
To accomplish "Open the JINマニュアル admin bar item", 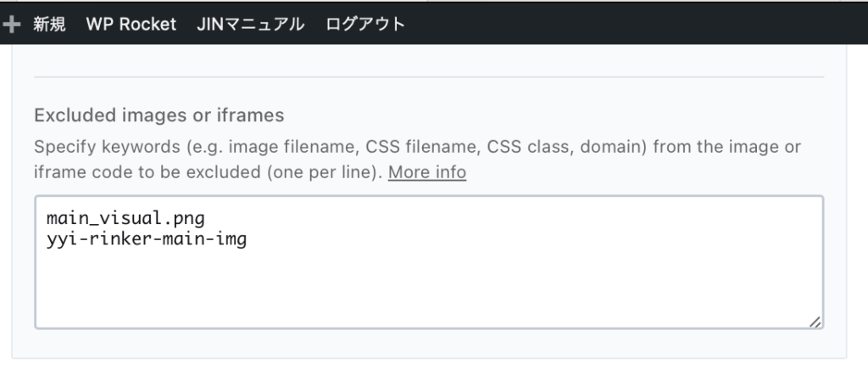I will pos(250,25).
